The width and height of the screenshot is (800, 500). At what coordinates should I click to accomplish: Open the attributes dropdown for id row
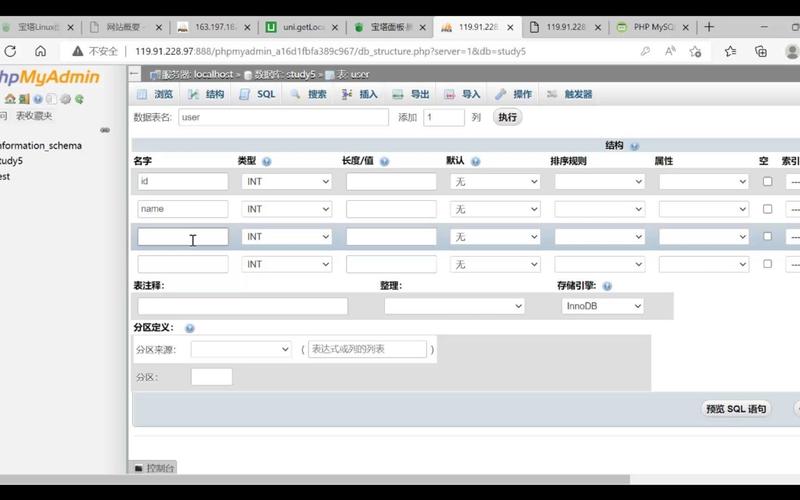(x=704, y=182)
